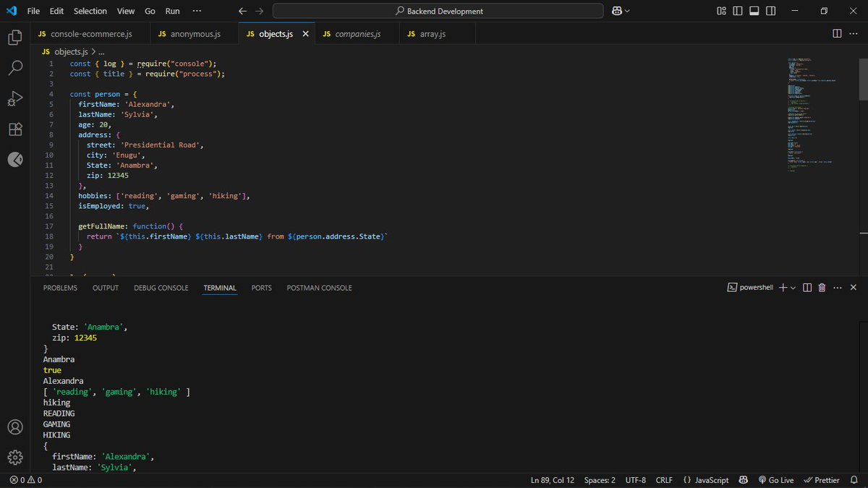
Task: Split the editor to the right
Action: point(837,33)
